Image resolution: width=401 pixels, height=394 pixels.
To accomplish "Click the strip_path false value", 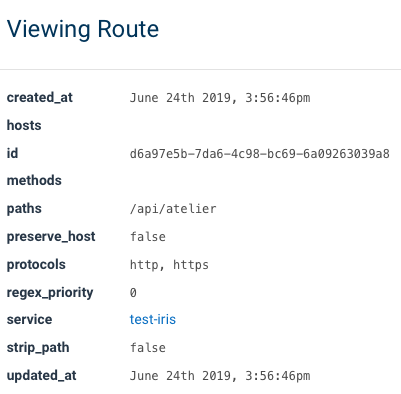I will coord(148,348).
